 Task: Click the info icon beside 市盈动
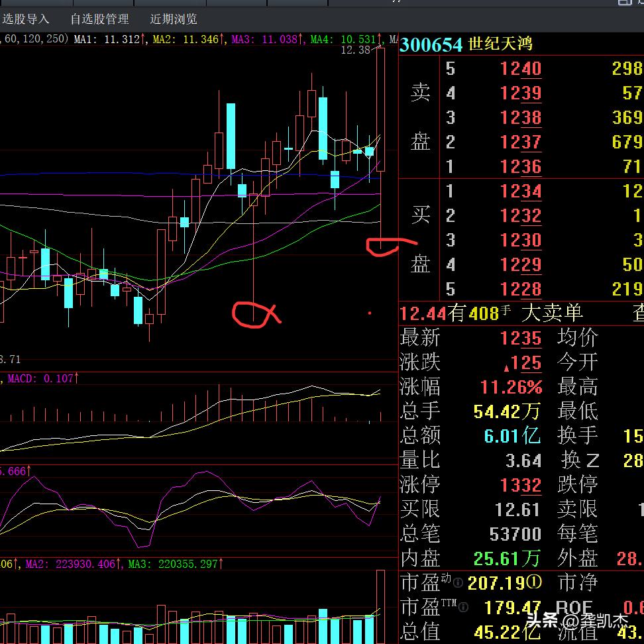(x=458, y=583)
